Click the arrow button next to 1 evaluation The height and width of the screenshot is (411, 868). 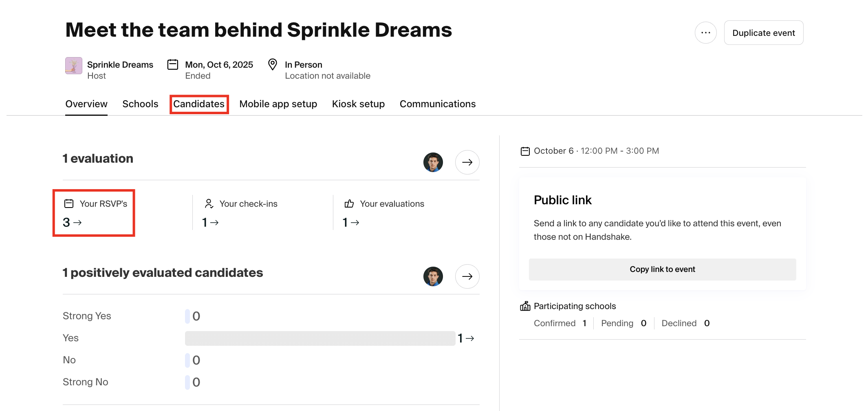pyautogui.click(x=467, y=162)
